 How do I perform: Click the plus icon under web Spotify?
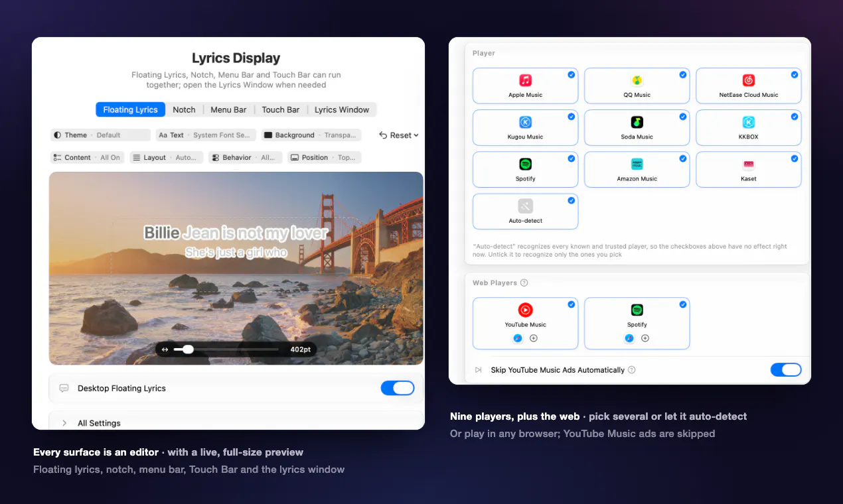click(x=645, y=338)
